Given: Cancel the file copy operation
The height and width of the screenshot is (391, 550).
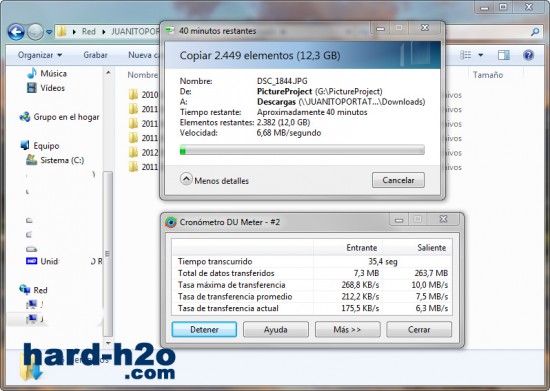Looking at the screenshot, I should [398, 180].
